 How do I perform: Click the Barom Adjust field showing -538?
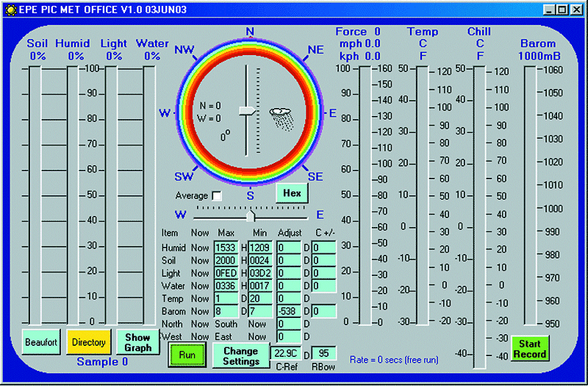click(289, 311)
